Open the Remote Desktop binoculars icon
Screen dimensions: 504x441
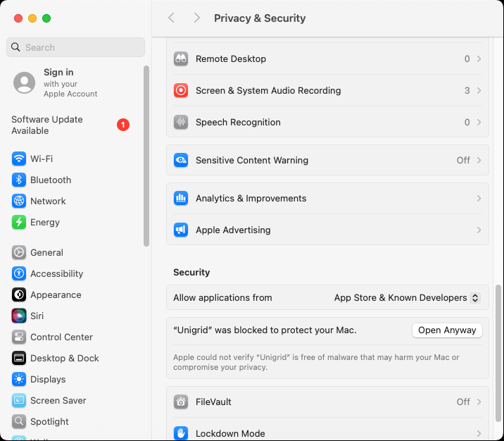coord(181,59)
